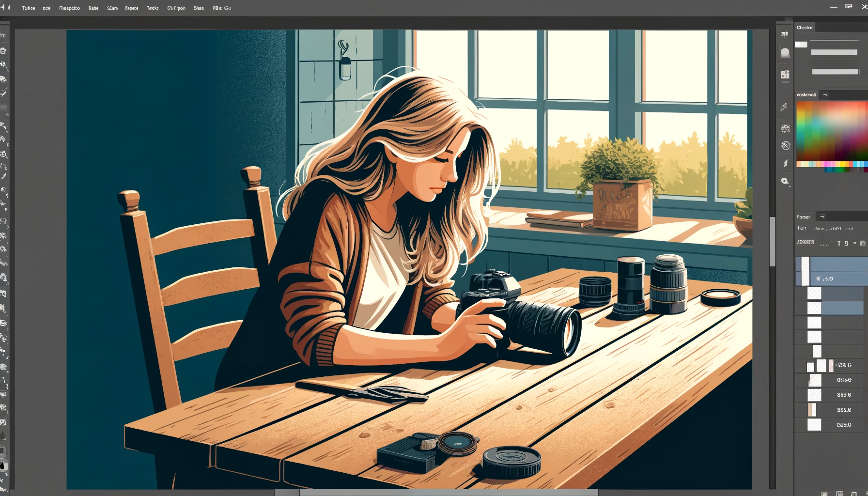This screenshot has width=868, height=496.
Task: Click the round blob icon in side strip
Action: click(785, 53)
